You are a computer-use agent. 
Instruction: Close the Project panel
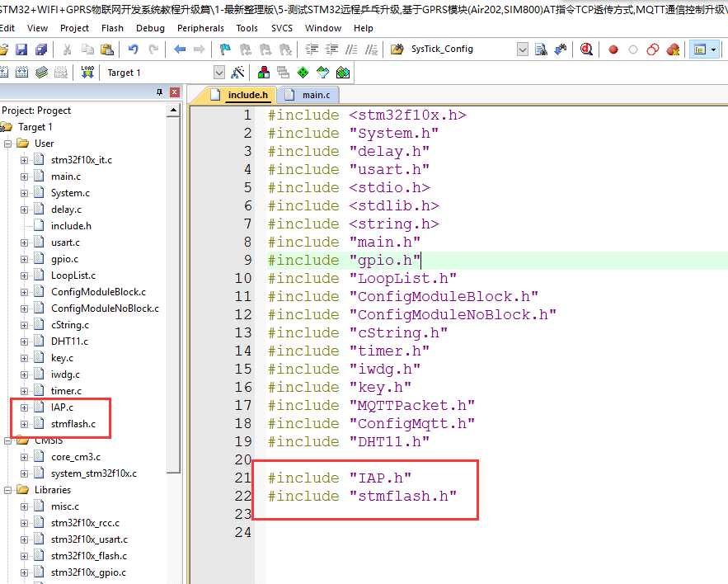point(175,92)
